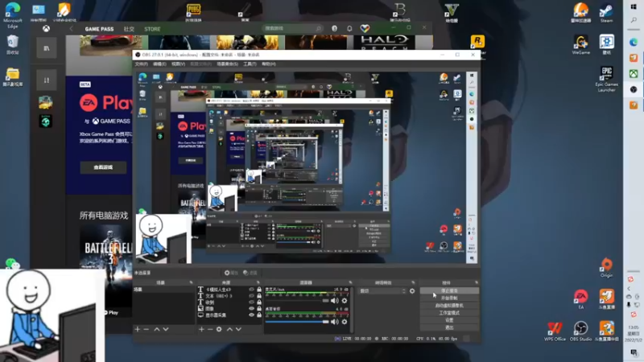Enable Studio Mode in OBS controls

click(449, 313)
